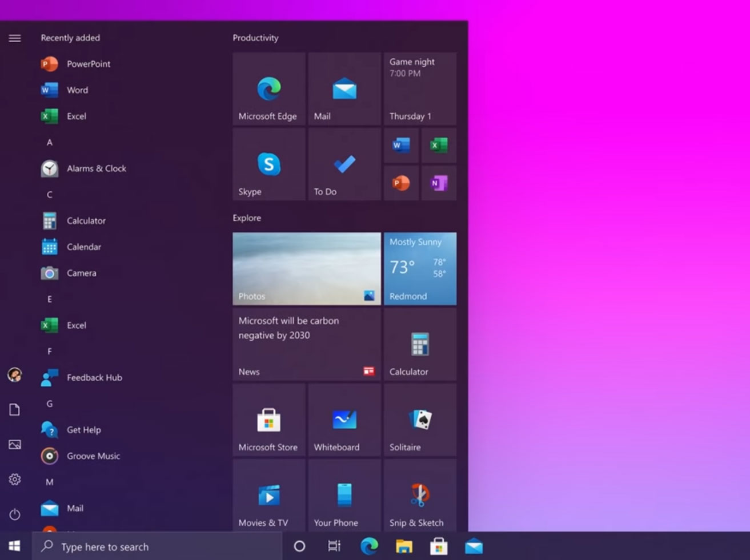Screen dimensions: 750x560
Task: Expand Start menu hamburger navigation
Action: click(15, 38)
